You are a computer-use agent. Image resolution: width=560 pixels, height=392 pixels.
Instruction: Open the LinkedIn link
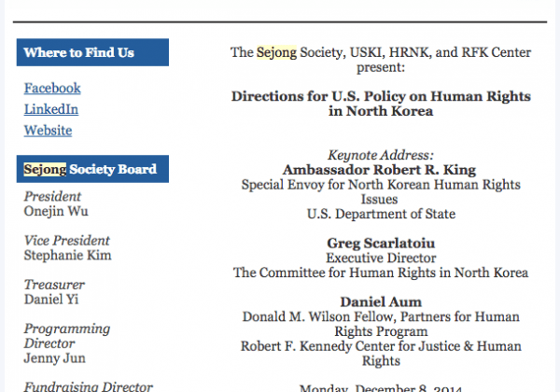[x=51, y=109]
